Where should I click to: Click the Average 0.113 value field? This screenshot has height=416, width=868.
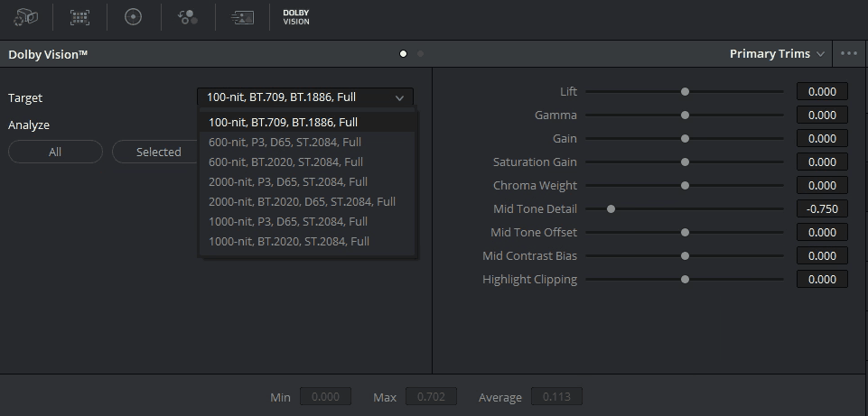[x=557, y=397]
